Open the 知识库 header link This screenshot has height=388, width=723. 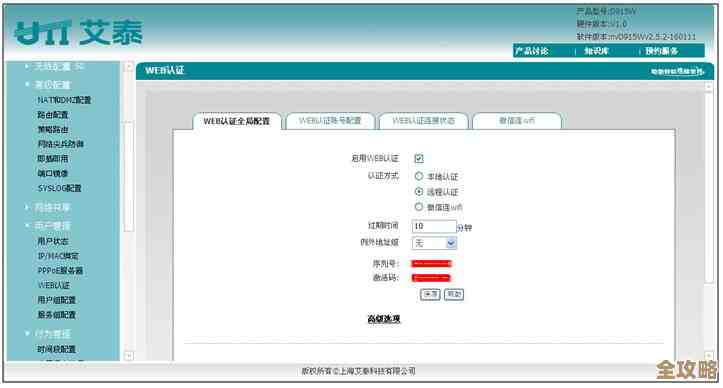pos(597,51)
